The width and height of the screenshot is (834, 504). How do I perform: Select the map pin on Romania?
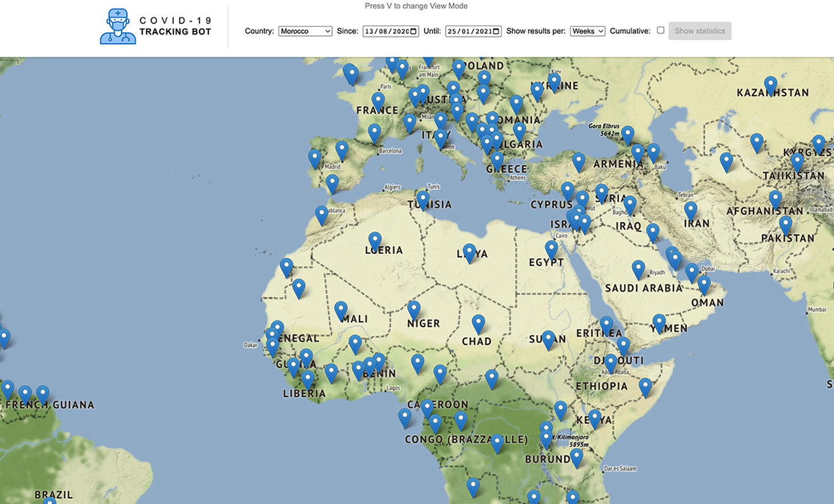click(x=516, y=104)
